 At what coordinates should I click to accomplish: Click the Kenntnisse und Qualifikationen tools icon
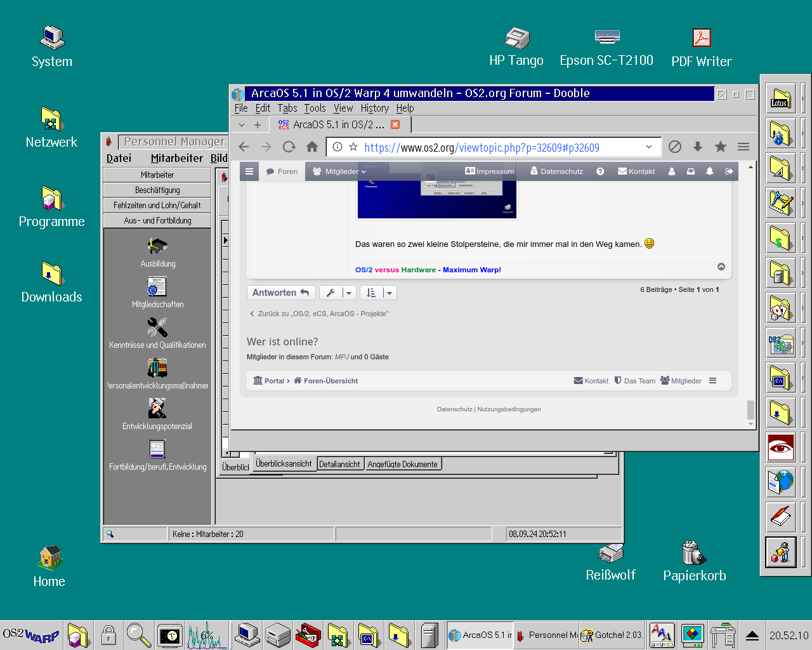tap(157, 327)
